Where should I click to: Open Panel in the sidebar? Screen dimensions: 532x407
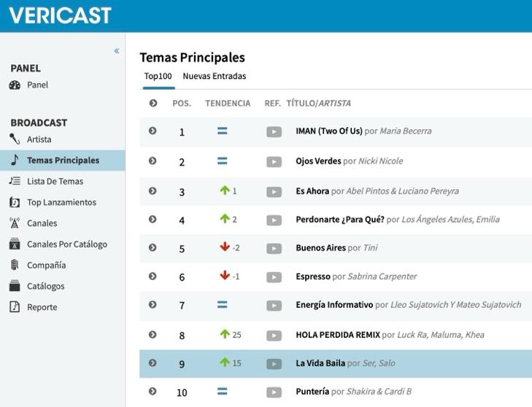point(38,85)
